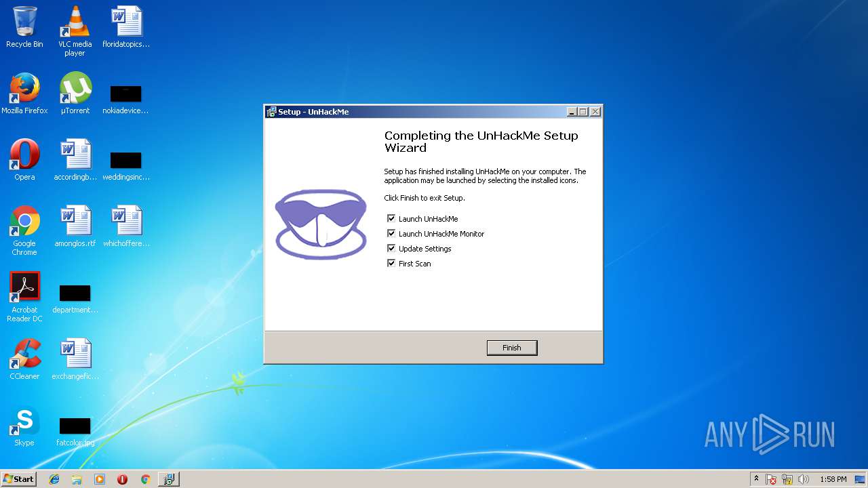Select the Recycle Bin desktop icon
The height and width of the screenshot is (488, 868).
click(x=24, y=27)
